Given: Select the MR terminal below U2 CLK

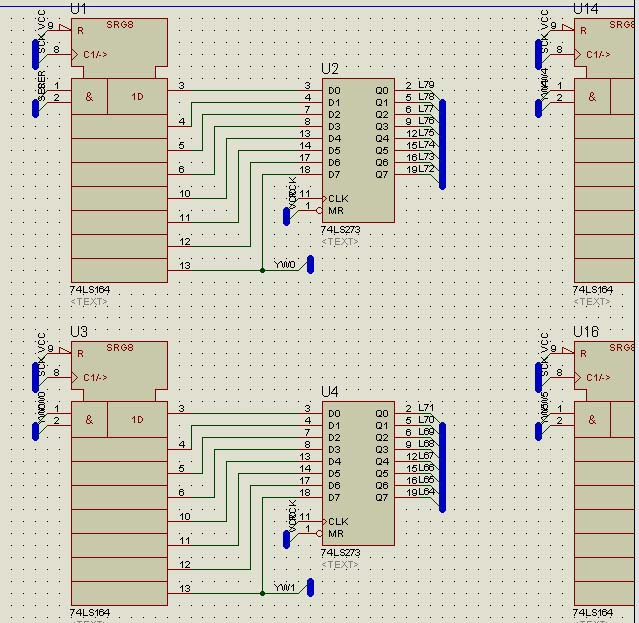Looking at the screenshot, I should coord(286,216).
